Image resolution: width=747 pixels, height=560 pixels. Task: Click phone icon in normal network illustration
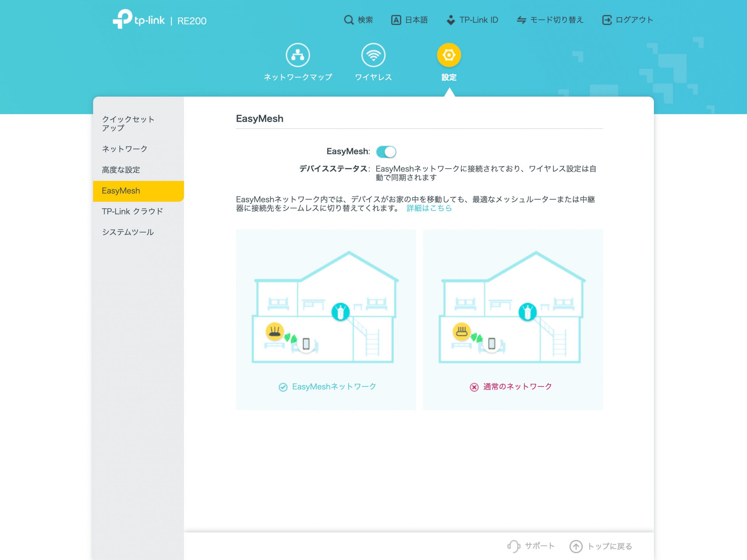coord(492,344)
